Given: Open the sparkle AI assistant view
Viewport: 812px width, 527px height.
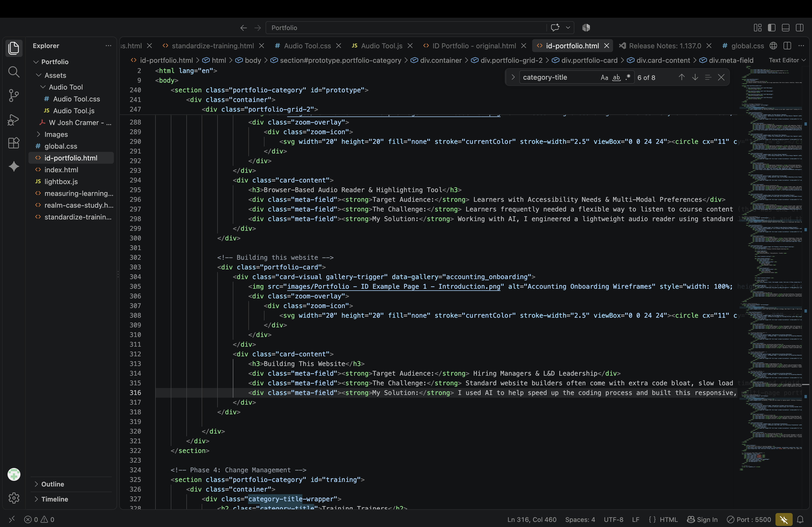Looking at the screenshot, I should pyautogui.click(x=14, y=166).
